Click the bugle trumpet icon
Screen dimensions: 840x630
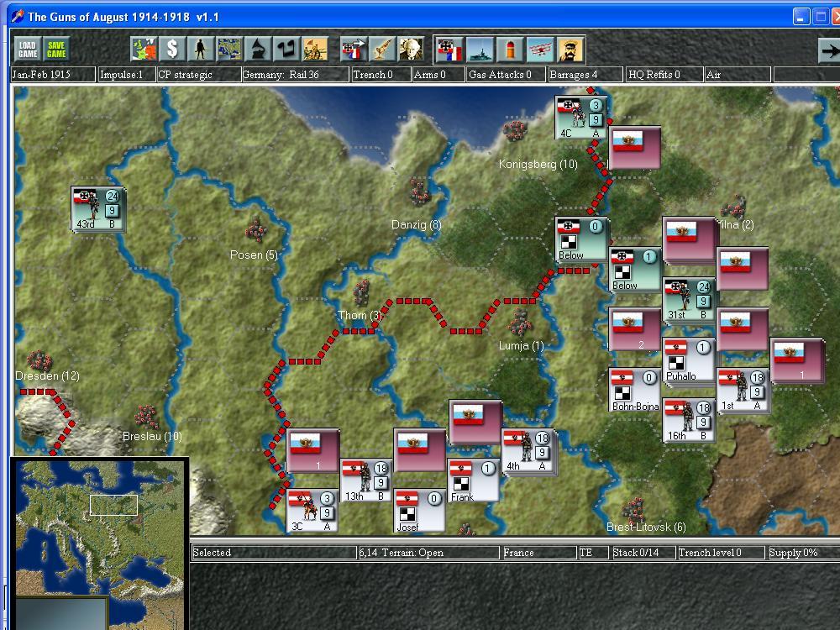click(382, 50)
